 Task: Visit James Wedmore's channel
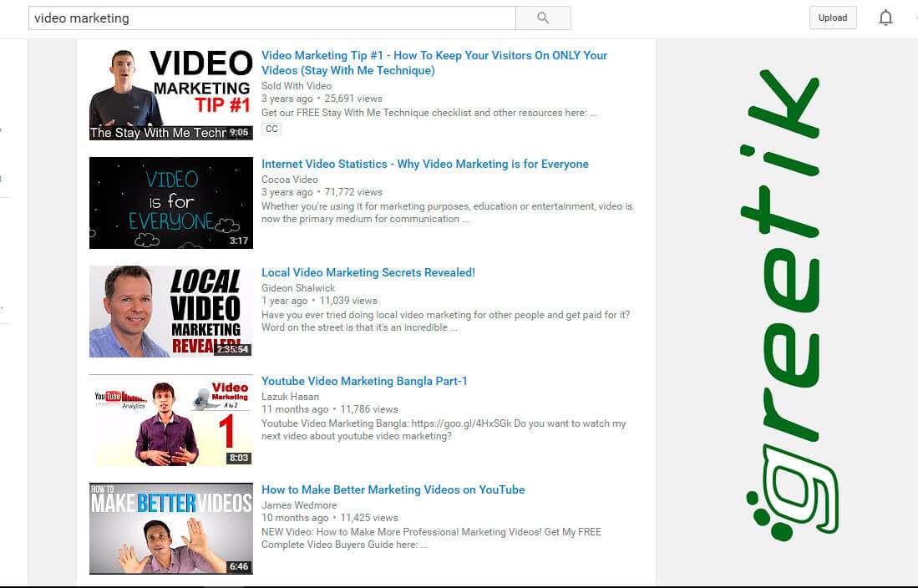(x=299, y=504)
